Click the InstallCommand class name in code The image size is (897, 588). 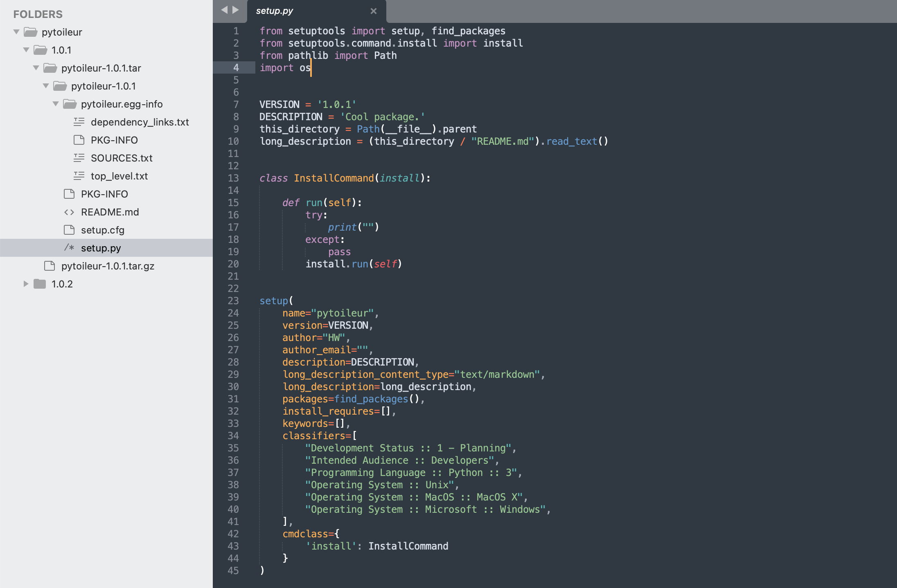point(334,178)
